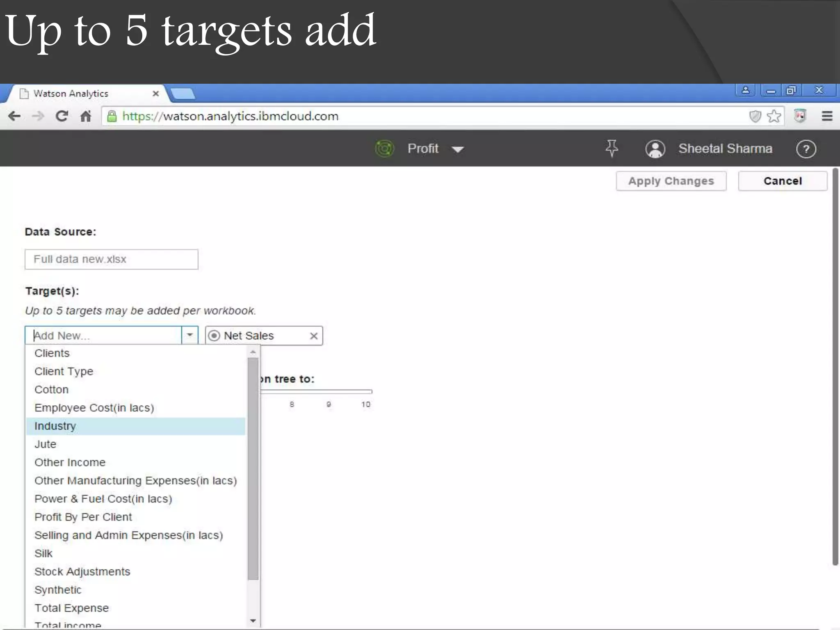Choose Clients from target list
This screenshot has height=630, width=840.
point(136,353)
